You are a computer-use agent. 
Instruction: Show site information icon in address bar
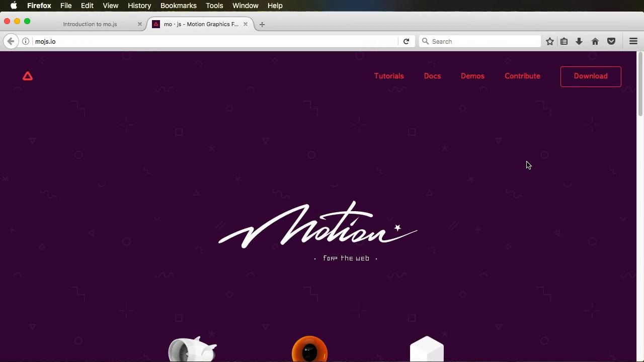26,41
